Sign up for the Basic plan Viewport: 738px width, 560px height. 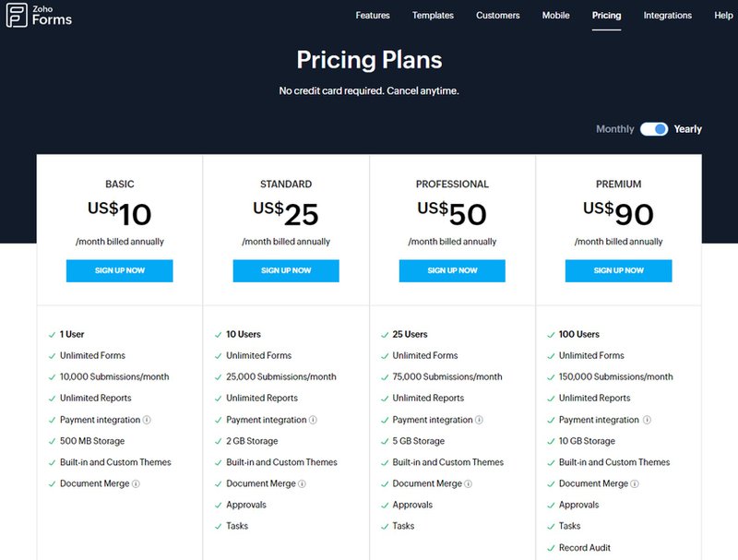[119, 270]
